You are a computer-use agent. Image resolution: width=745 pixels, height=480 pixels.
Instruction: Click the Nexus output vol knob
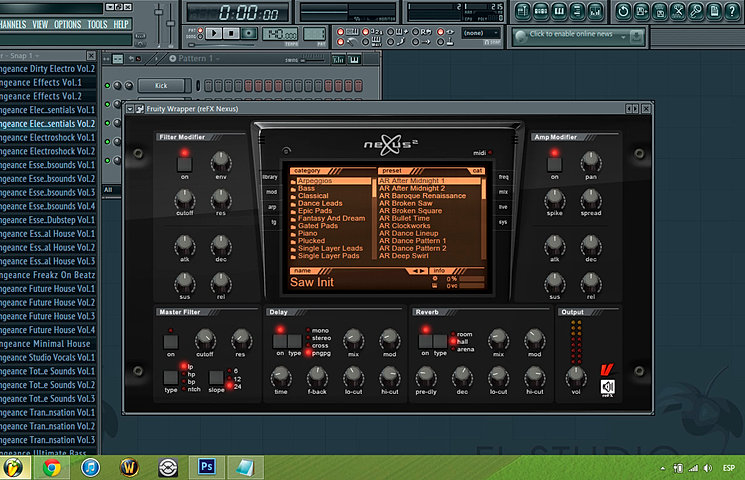575,377
